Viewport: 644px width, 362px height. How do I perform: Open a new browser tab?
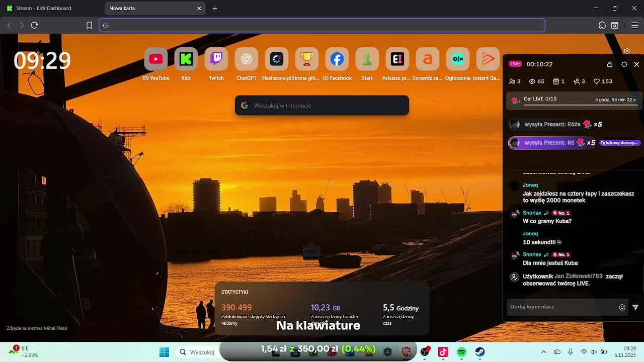tap(215, 8)
